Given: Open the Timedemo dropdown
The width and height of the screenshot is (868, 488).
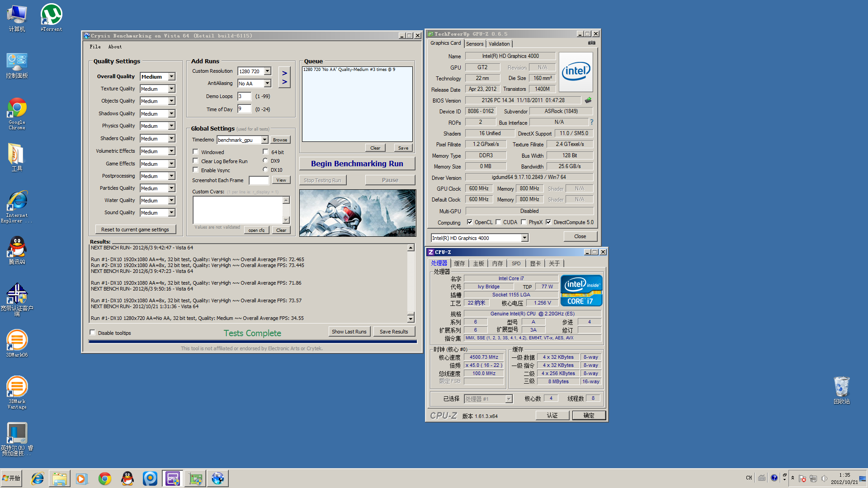Looking at the screenshot, I should [265, 140].
